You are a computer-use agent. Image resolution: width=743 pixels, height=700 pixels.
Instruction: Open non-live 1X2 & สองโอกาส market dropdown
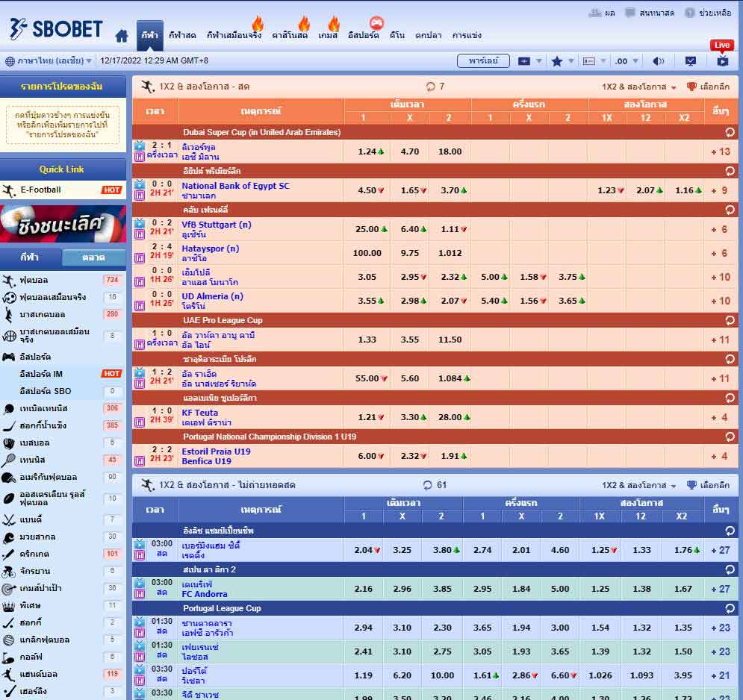tap(638, 485)
